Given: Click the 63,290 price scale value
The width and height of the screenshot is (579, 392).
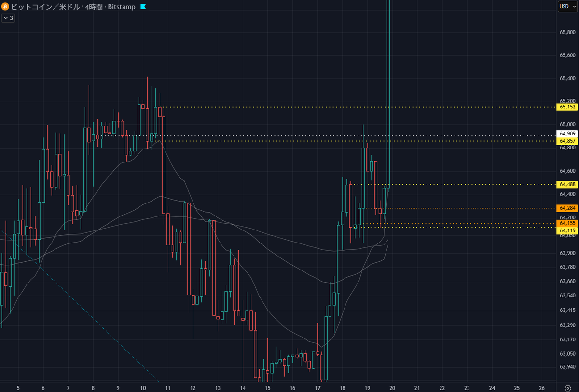Looking at the screenshot, I should coord(568,325).
